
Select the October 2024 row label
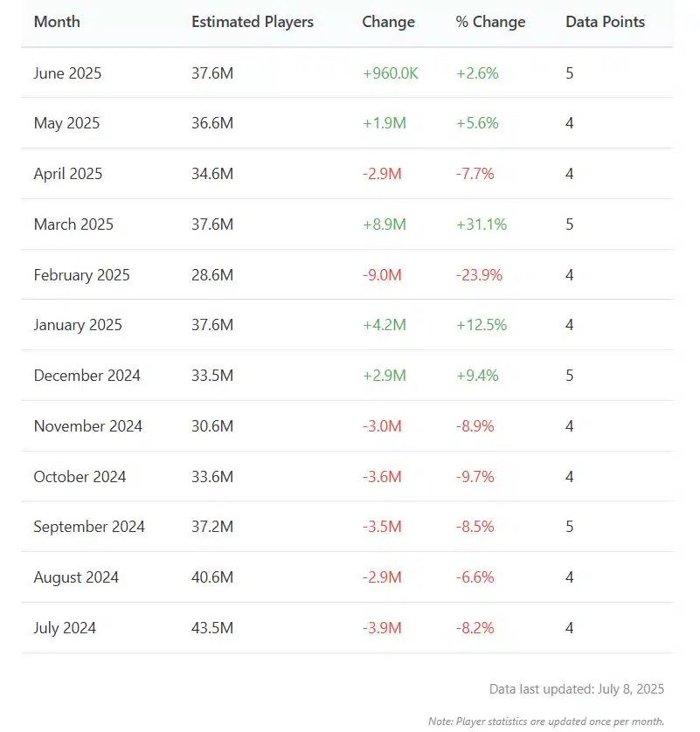coord(80,477)
